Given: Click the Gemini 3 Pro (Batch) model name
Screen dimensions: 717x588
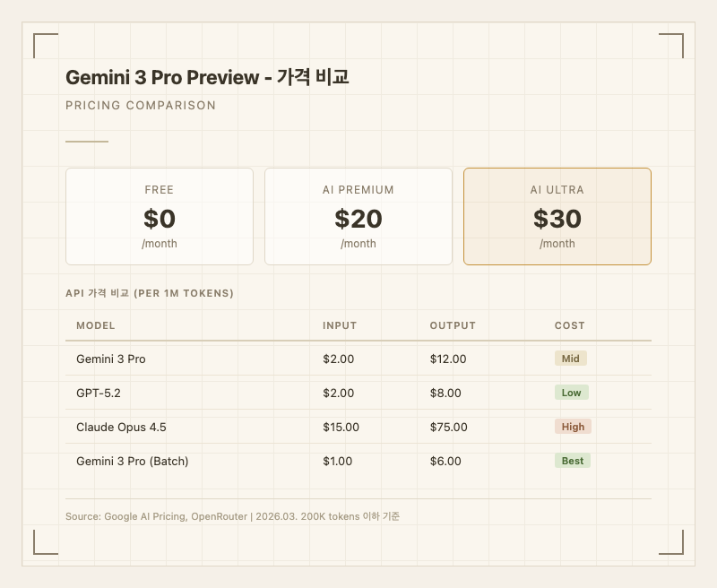Looking at the screenshot, I should 133,461.
